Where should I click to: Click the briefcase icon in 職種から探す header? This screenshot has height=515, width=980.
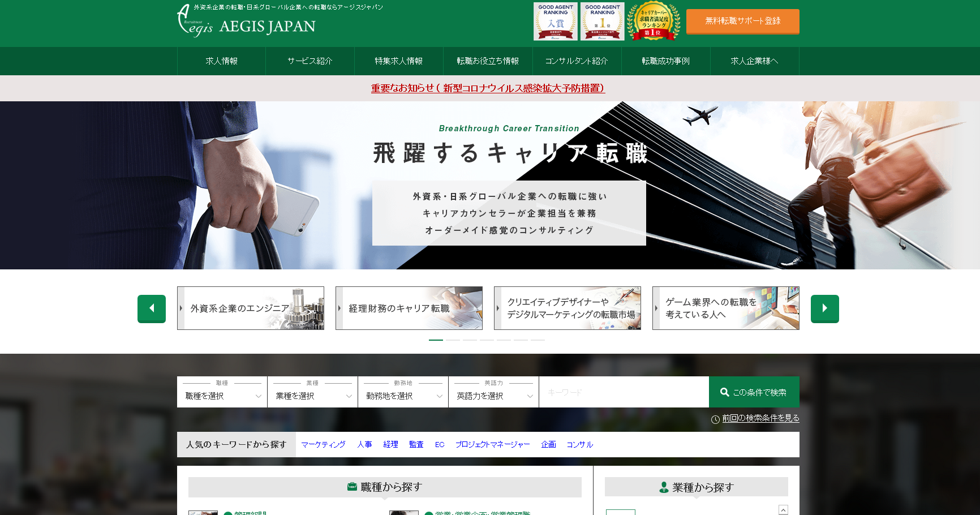(x=352, y=487)
